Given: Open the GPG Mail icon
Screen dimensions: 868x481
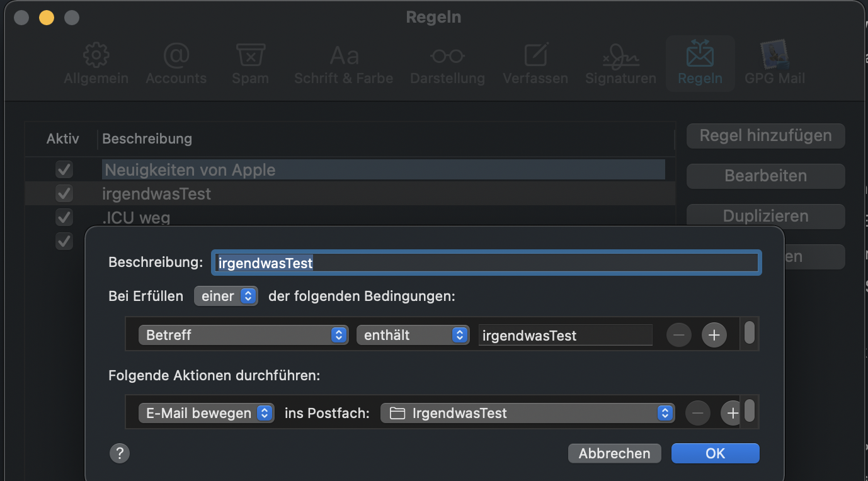Looking at the screenshot, I should (x=775, y=56).
